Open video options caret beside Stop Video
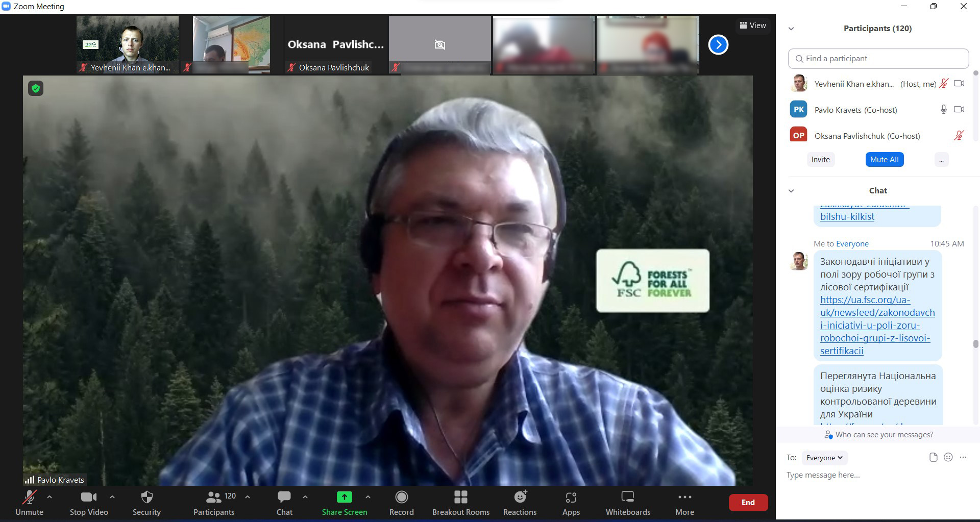This screenshot has width=980, height=522. (112, 496)
